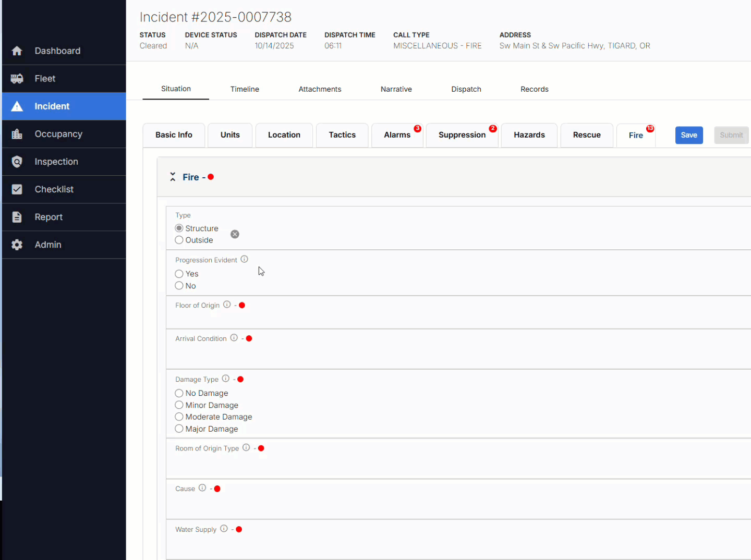
Task: Open Floor of Origin info icon
Action: click(x=227, y=305)
